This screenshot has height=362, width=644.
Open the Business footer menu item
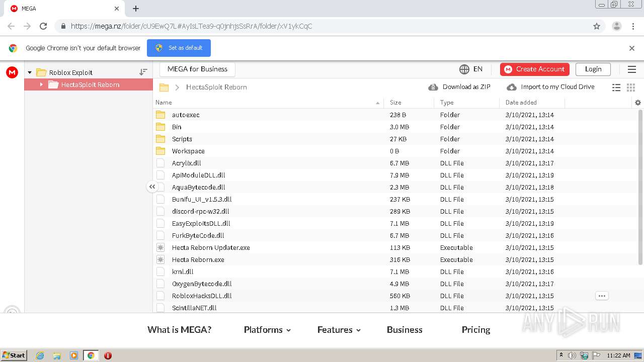coord(405,330)
